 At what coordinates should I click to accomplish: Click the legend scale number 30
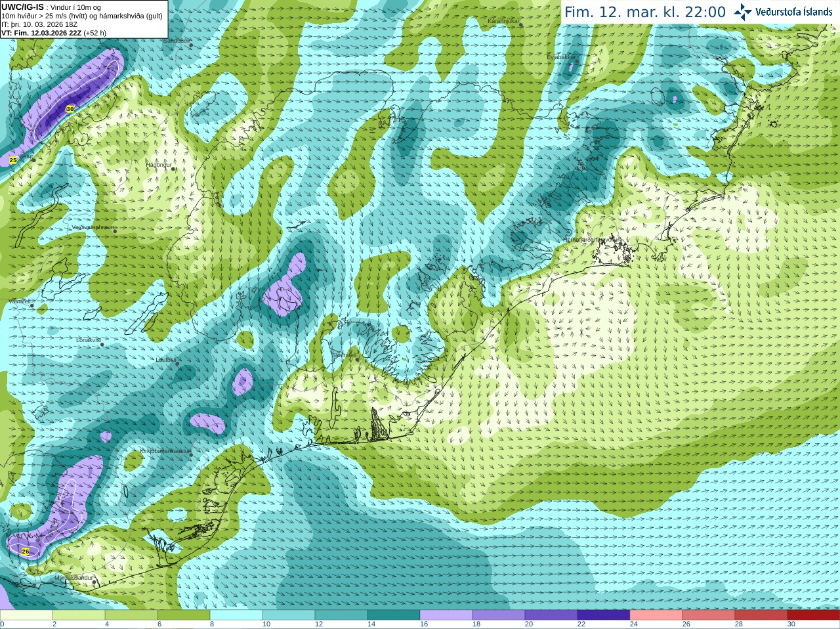[x=791, y=624]
